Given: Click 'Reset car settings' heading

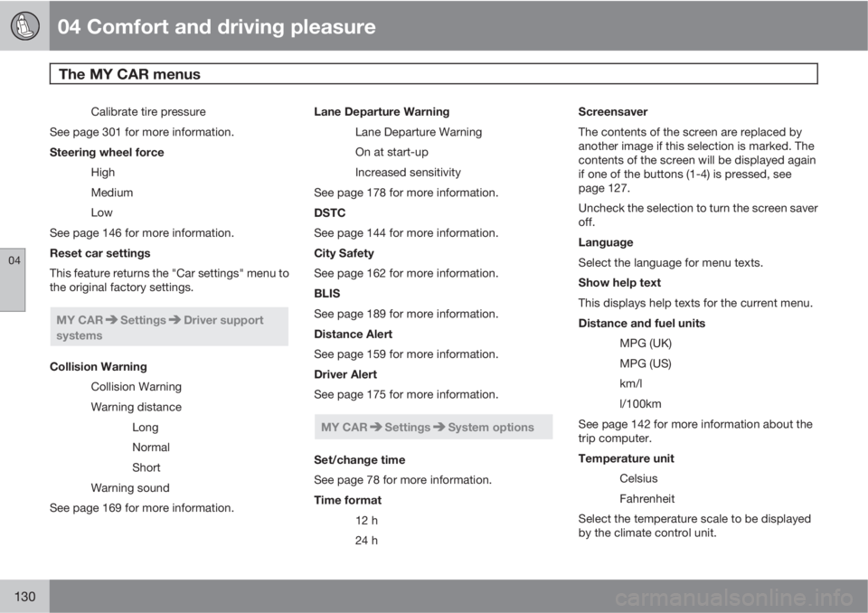Looking at the screenshot, I should coord(100,253).
